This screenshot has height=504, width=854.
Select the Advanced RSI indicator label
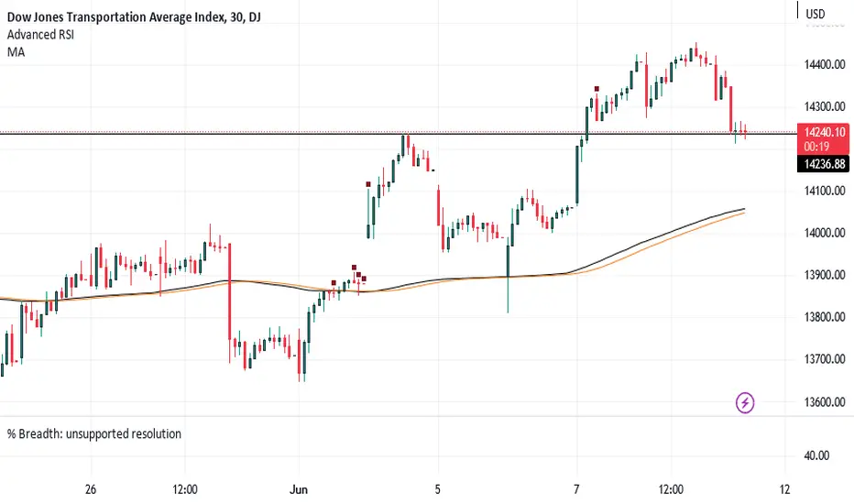point(40,34)
